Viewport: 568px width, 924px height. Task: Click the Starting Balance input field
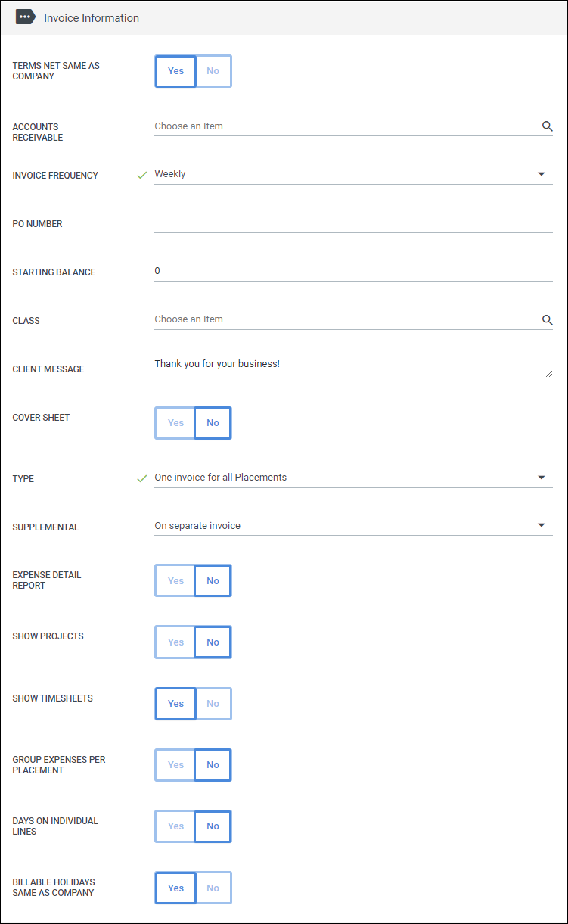coord(352,271)
